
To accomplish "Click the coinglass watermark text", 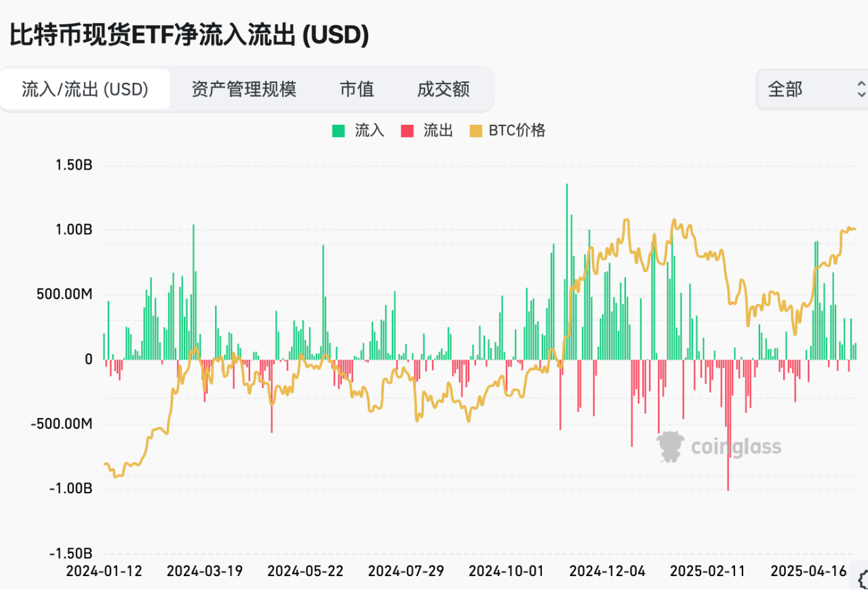I will (x=736, y=447).
